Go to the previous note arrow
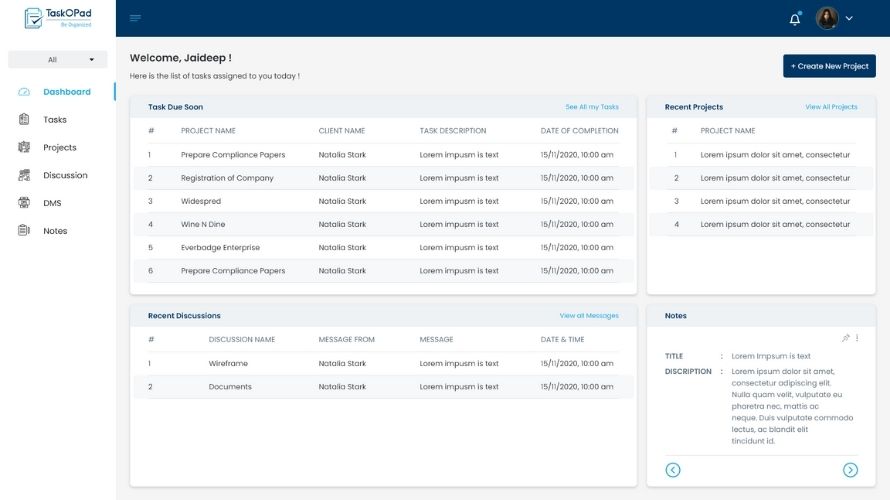The image size is (890, 500). click(x=673, y=470)
